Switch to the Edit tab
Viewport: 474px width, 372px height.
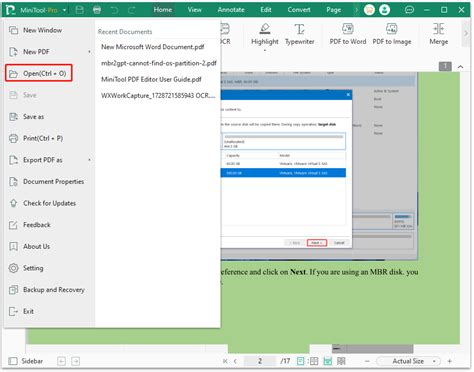pos(266,10)
